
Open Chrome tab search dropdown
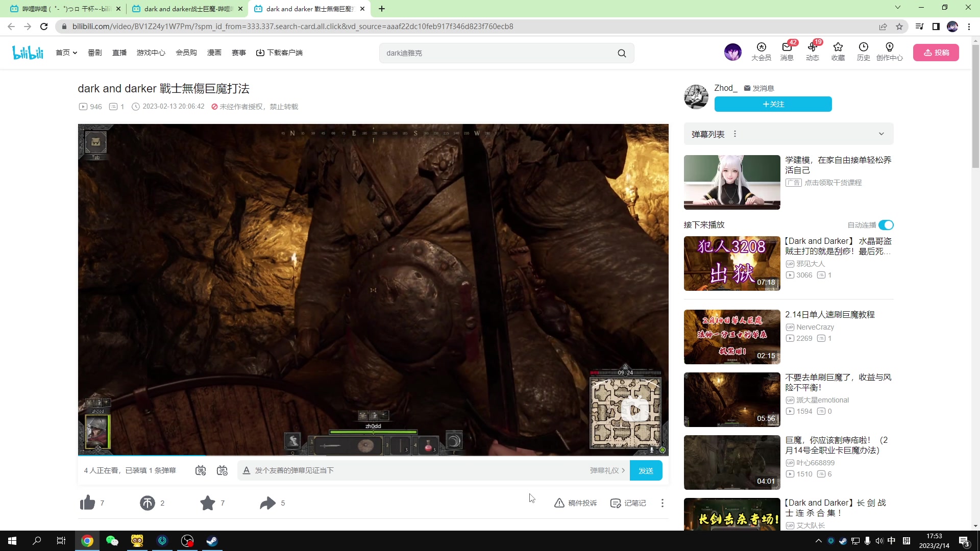click(898, 8)
